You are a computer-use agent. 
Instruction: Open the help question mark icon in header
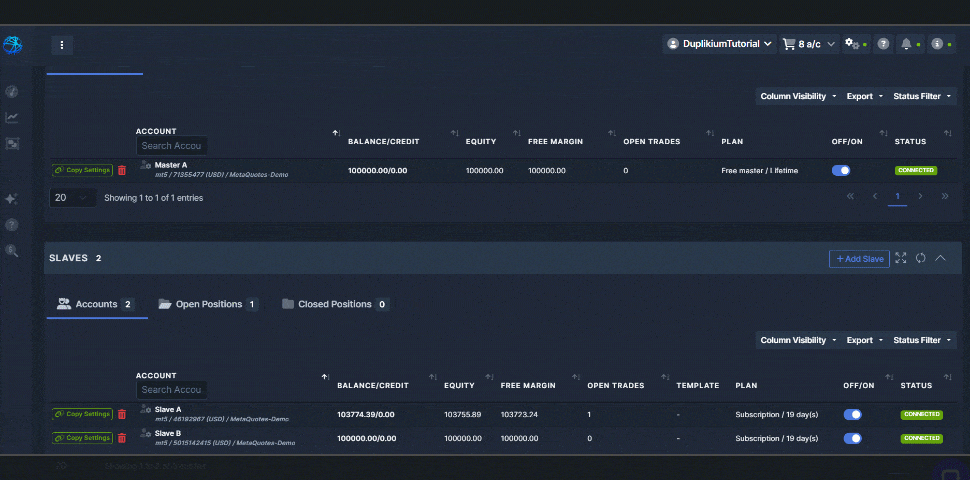(x=883, y=44)
